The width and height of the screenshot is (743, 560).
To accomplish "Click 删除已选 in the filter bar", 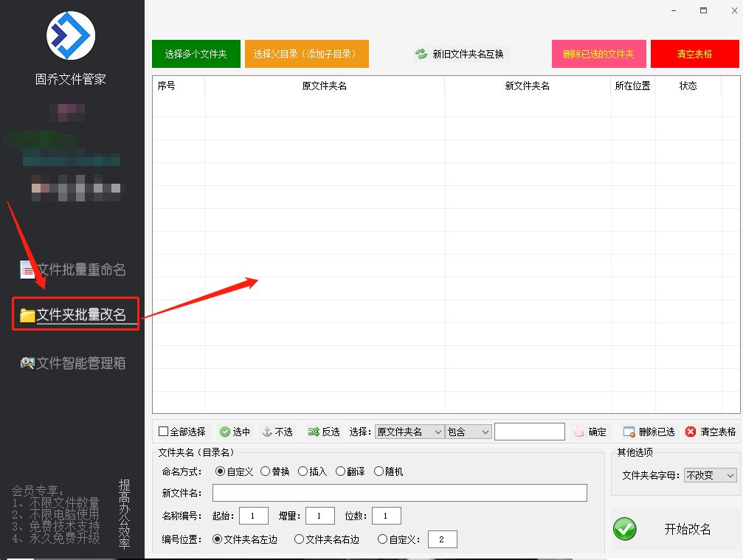I will click(x=649, y=432).
